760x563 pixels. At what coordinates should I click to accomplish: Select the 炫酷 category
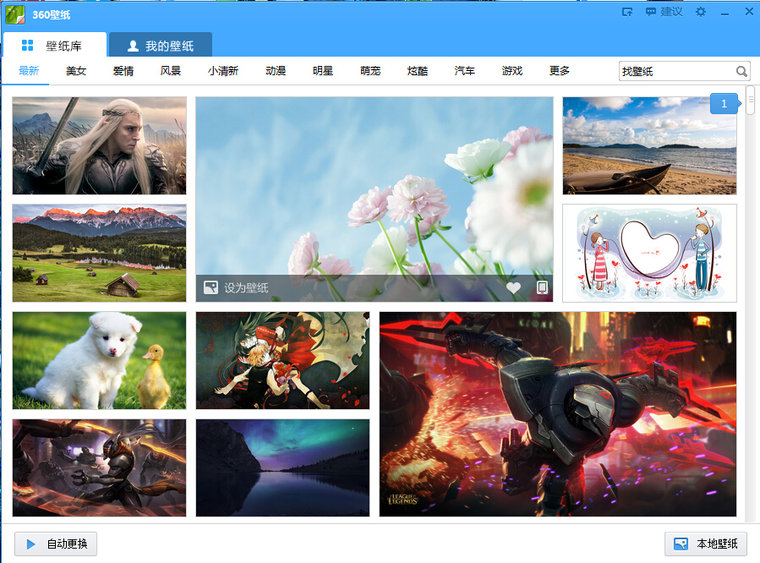pyautogui.click(x=417, y=71)
